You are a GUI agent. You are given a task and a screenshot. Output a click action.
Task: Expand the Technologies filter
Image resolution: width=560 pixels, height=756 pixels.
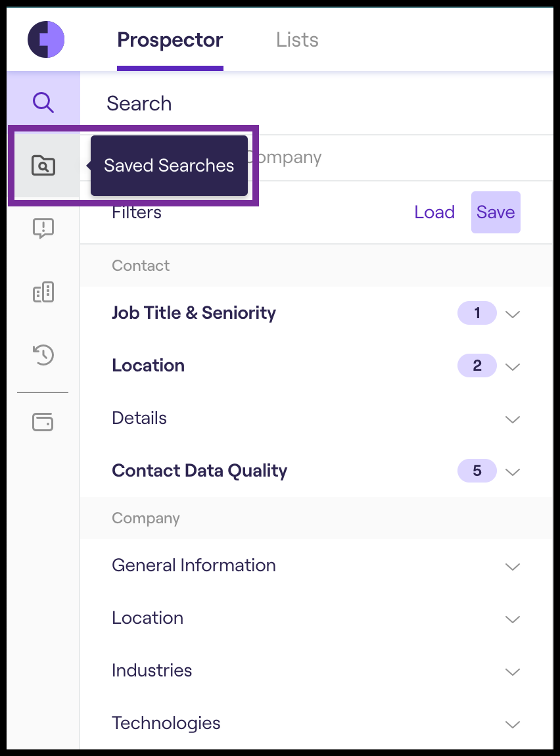tap(513, 724)
